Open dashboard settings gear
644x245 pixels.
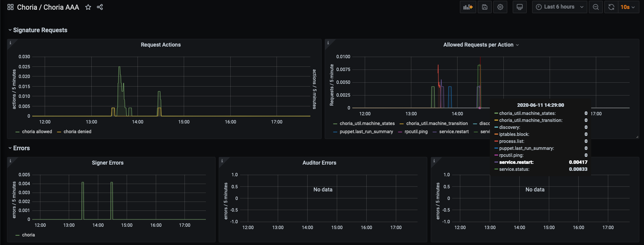click(x=500, y=7)
